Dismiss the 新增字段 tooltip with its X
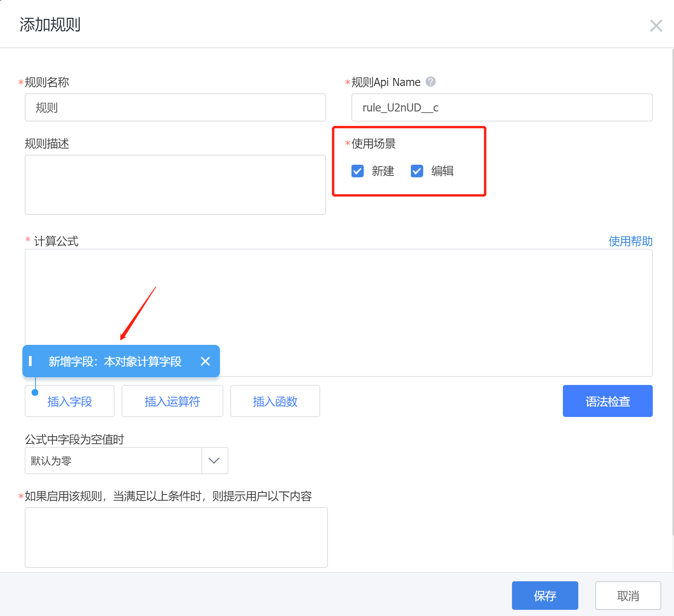 (205, 361)
